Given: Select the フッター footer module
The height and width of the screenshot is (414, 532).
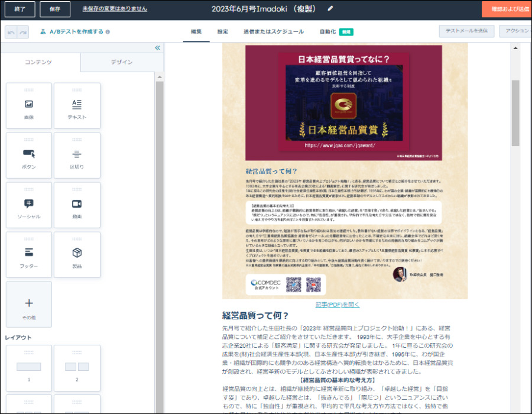Looking at the screenshot, I should [29, 254].
